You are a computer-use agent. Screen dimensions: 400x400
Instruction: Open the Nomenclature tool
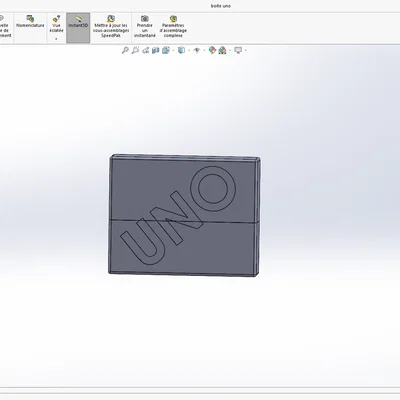pos(30,22)
